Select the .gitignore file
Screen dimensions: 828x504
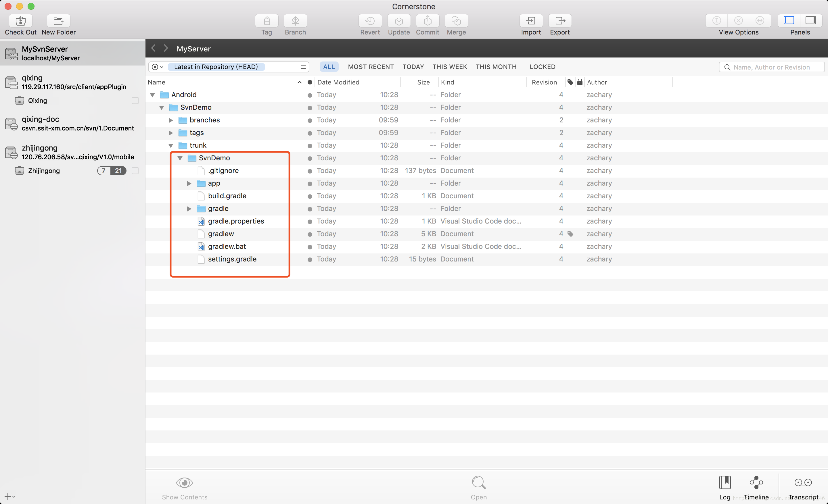[x=223, y=171]
